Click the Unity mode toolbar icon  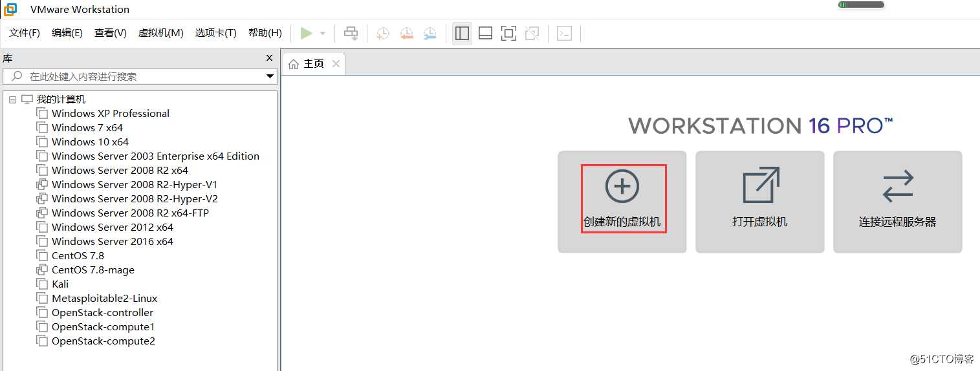[532, 33]
